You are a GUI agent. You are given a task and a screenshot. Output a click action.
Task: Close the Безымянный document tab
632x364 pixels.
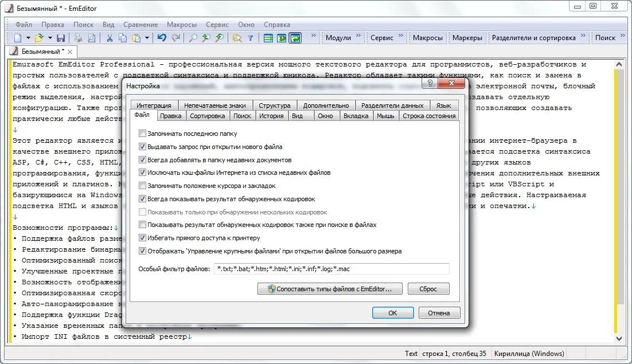(x=70, y=52)
